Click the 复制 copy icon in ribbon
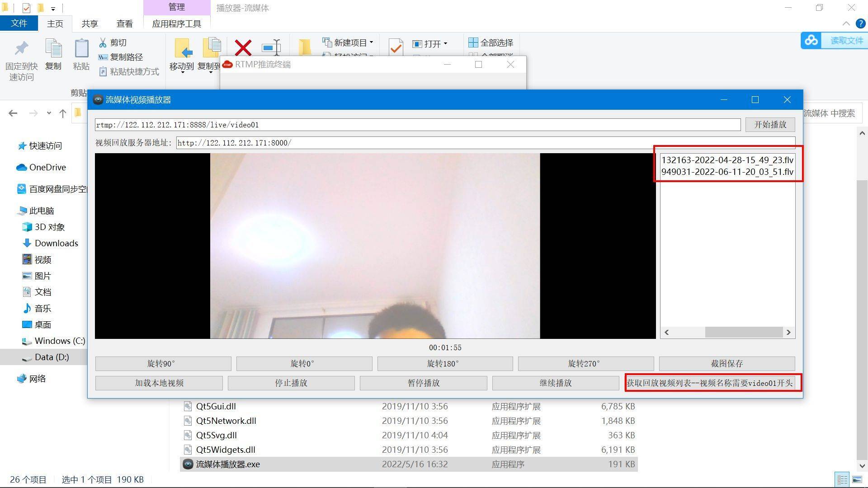This screenshot has height=488, width=868. click(53, 49)
